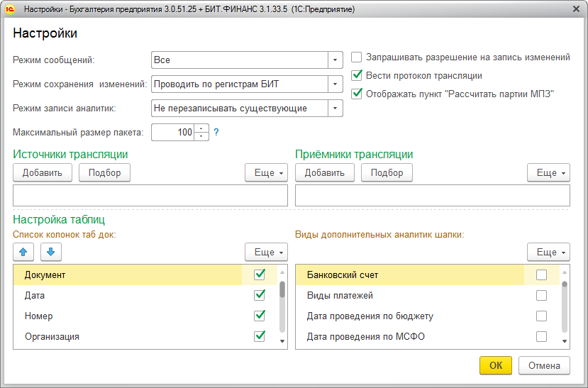This screenshot has width=588, height=388.
Task: Check the 'Банковский счет' row checkbox
Action: [541, 275]
